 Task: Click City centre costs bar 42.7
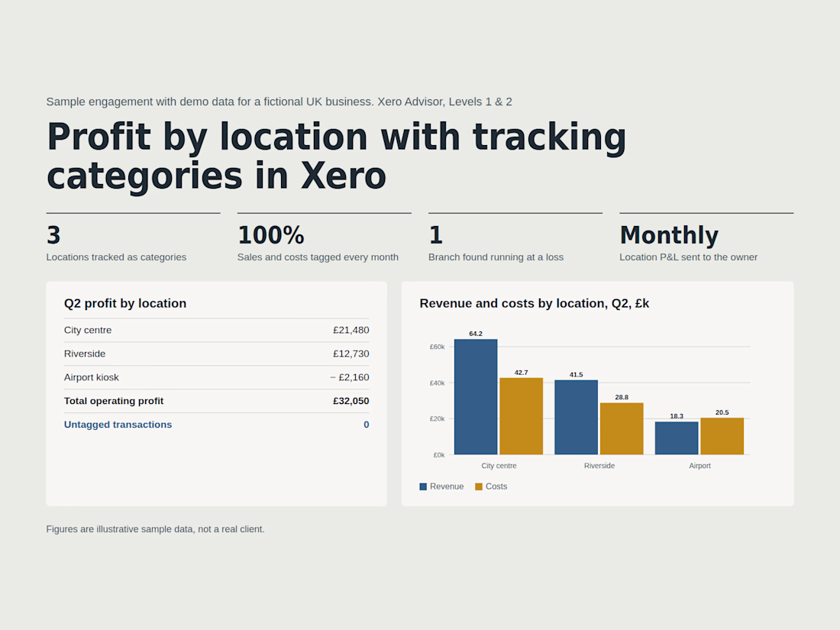[x=522, y=416]
